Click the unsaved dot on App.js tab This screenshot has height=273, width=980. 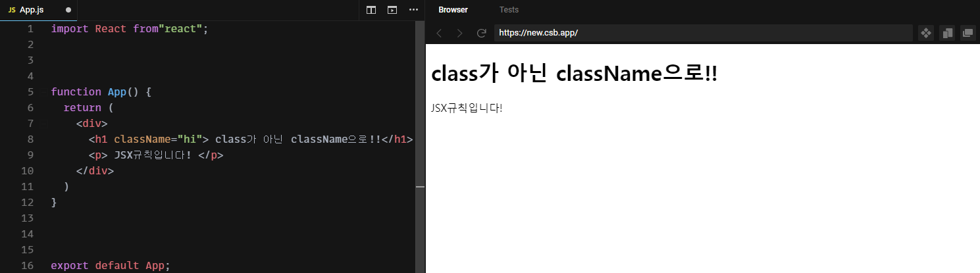point(68,10)
